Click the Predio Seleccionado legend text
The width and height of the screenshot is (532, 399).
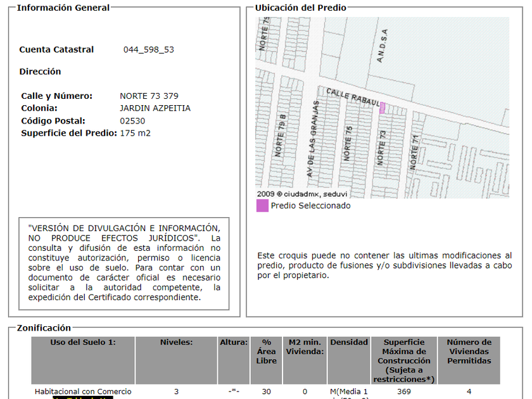[310, 206]
